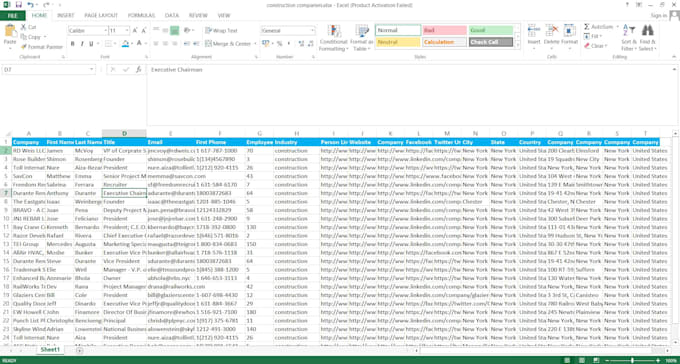
Task: Toggle underline formatting
Action: [x=91, y=44]
